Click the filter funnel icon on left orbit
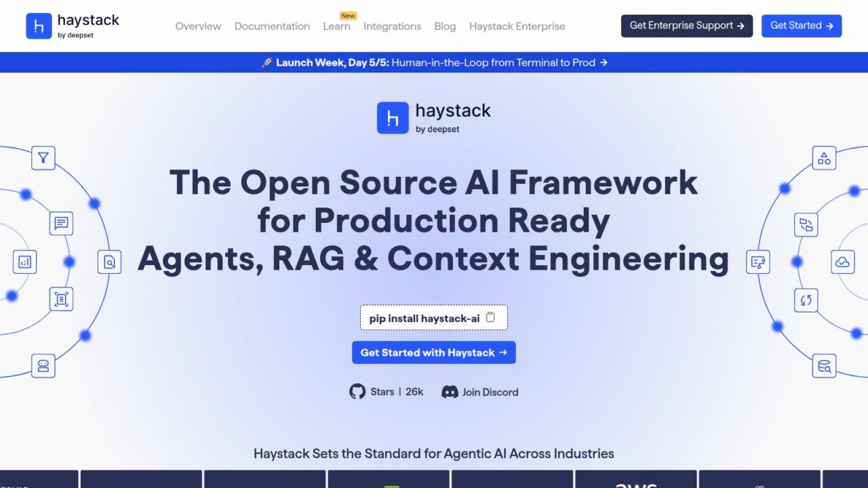868x488 pixels. [43, 158]
